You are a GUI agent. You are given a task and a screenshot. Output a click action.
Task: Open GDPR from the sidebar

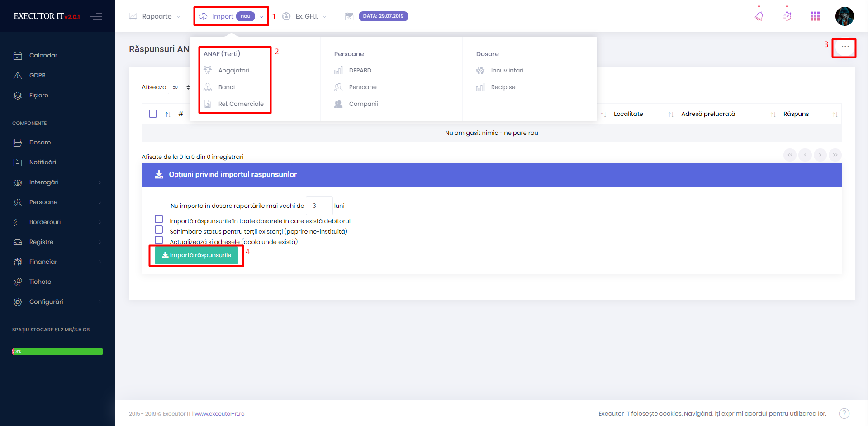coord(37,75)
